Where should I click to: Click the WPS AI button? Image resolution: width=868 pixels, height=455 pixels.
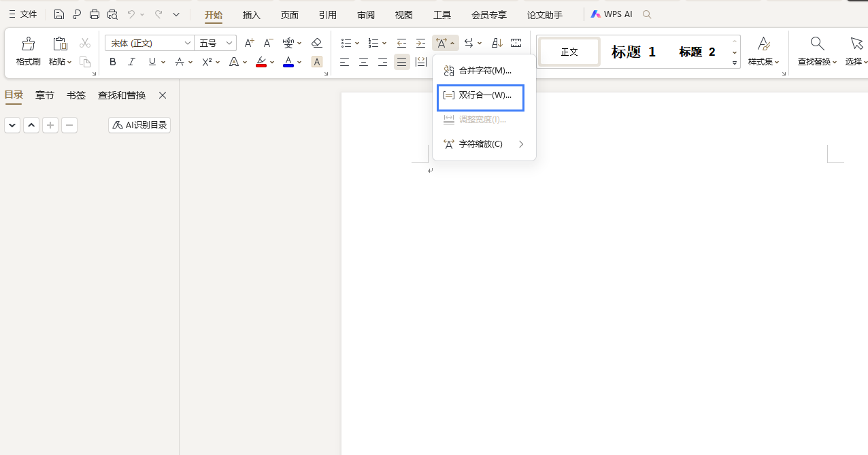(612, 14)
